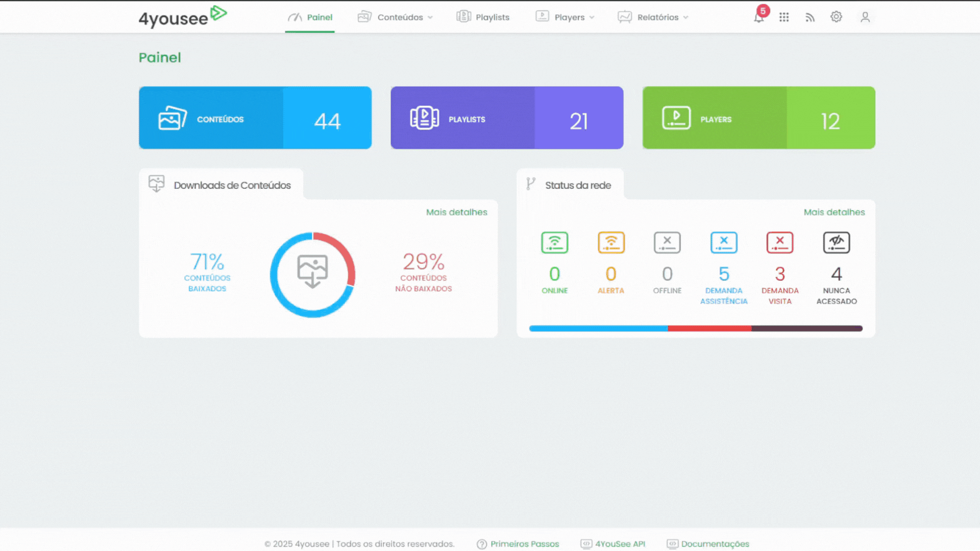This screenshot has height=551, width=980.
Task: Click the 4yousee logo
Action: pos(183,16)
